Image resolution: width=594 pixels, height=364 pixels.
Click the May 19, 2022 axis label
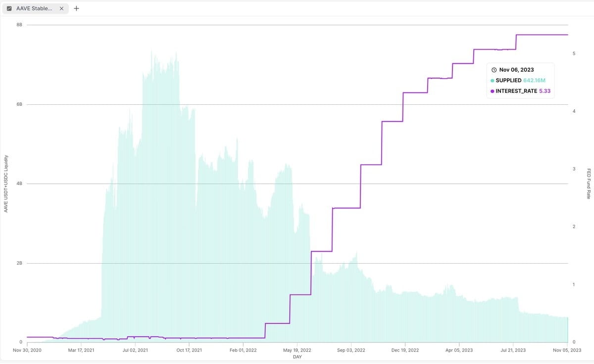coord(297,350)
